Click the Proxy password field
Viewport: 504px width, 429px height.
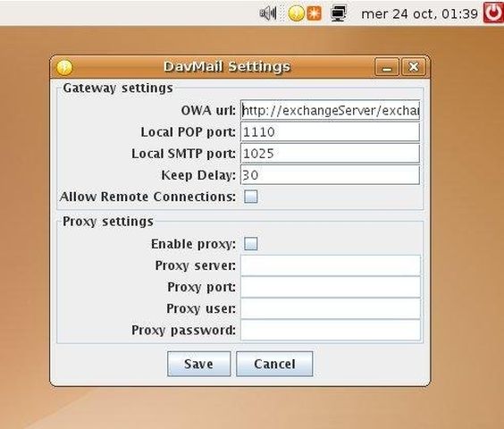pyautogui.click(x=331, y=330)
